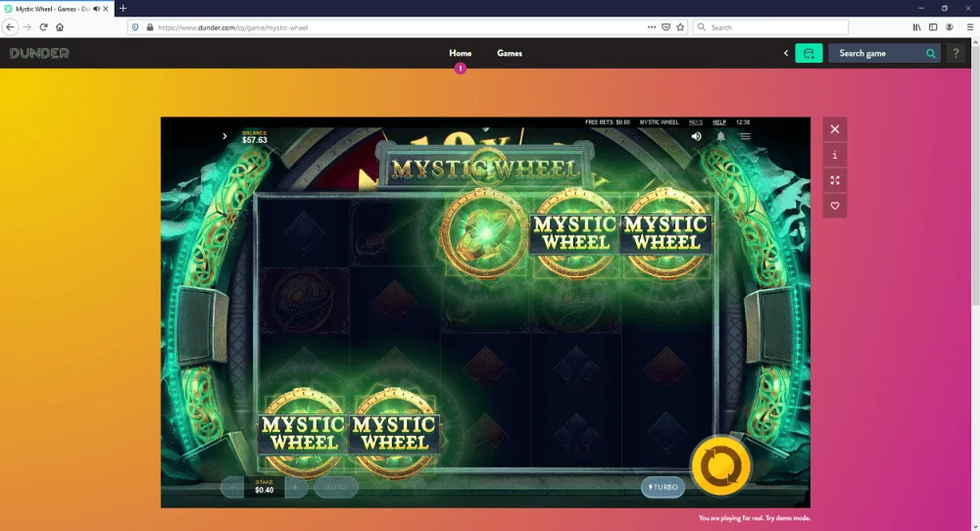
Task: Open the Firefox application menu
Action: 970,26
